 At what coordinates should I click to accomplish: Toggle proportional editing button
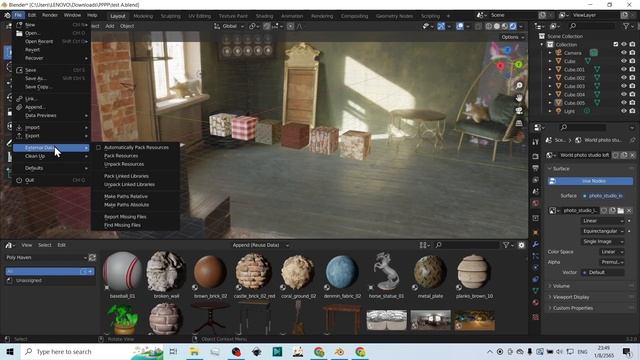(x=290, y=26)
